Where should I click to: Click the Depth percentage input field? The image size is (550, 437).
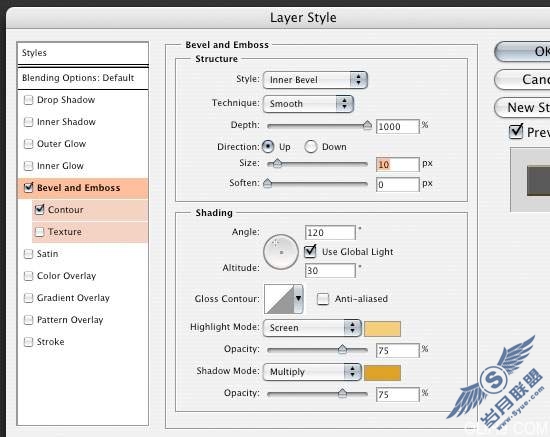[397, 127]
